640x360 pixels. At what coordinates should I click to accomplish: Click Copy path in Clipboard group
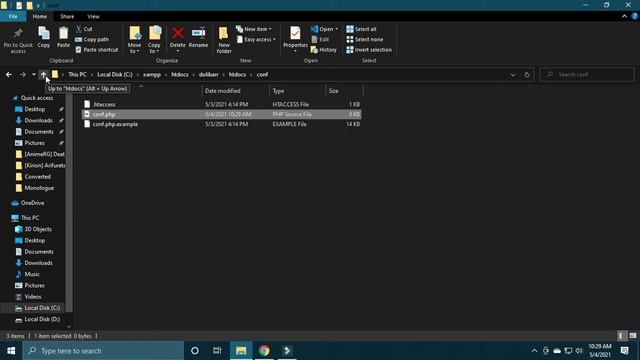pyautogui.click(x=92, y=40)
